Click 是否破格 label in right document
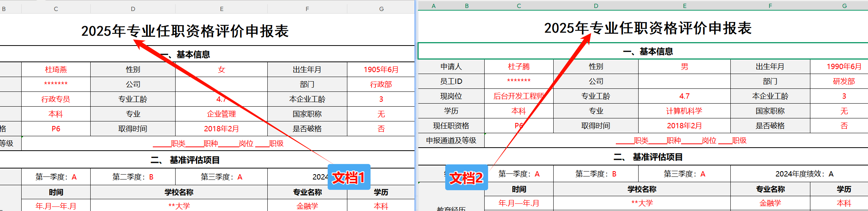 click(770, 126)
